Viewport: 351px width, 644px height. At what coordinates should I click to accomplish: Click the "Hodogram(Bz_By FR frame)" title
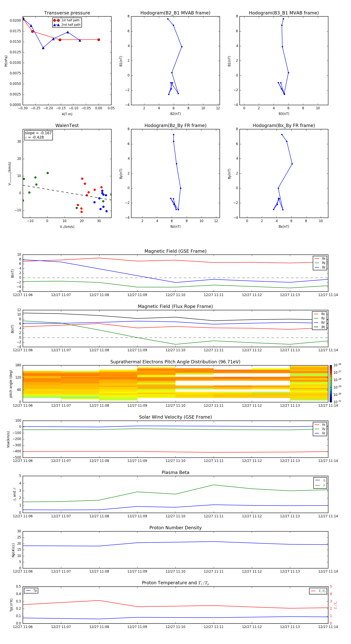175,125
